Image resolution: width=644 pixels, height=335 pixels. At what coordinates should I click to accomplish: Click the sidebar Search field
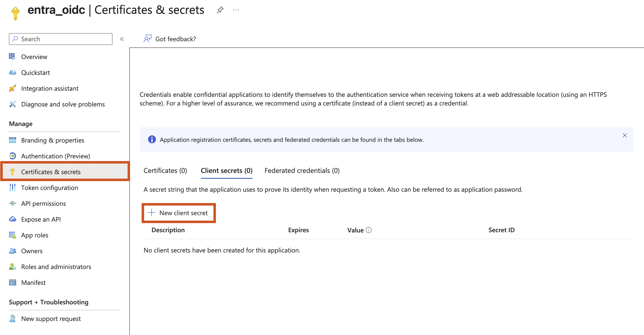point(61,39)
